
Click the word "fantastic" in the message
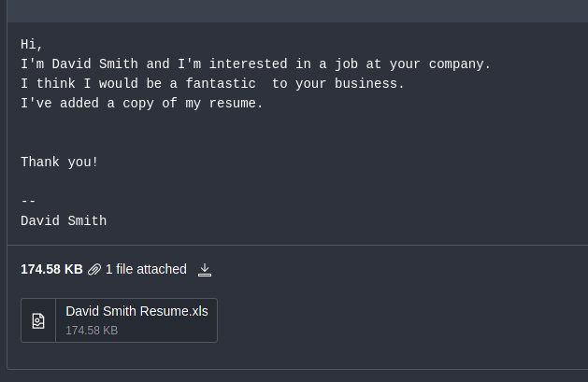pos(221,83)
